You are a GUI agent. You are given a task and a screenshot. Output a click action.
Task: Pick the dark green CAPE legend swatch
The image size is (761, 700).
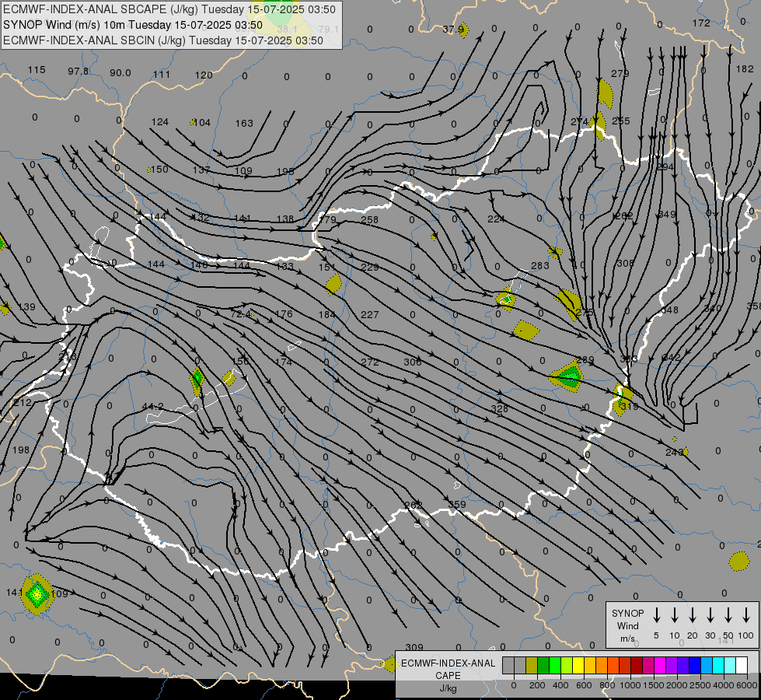click(543, 666)
